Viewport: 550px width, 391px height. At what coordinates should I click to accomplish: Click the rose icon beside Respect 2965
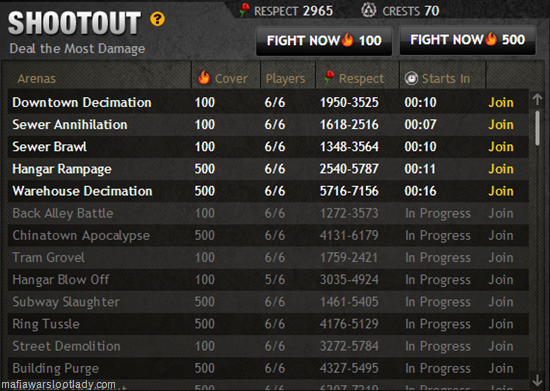(244, 10)
